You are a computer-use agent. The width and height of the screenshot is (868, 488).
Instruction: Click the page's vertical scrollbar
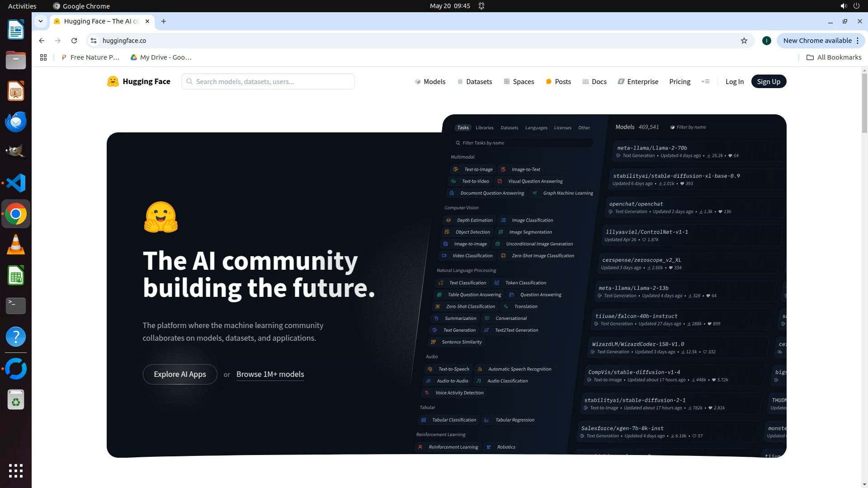[864, 104]
